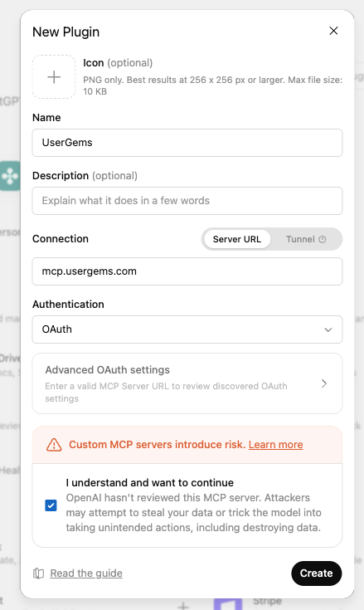Image resolution: width=364 pixels, height=610 pixels.
Task: Click the down chevron in the Authentication box
Action: point(328,329)
